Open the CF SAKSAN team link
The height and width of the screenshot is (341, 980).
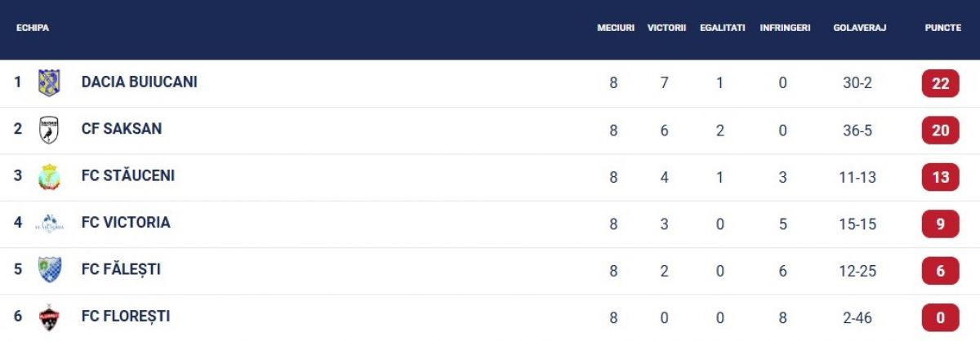pos(122,129)
